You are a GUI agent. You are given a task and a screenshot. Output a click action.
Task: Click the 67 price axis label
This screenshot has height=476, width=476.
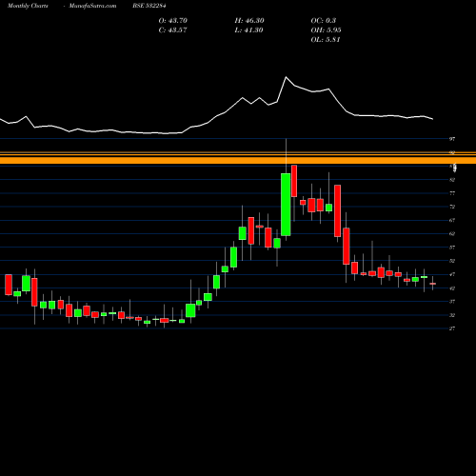(452, 220)
